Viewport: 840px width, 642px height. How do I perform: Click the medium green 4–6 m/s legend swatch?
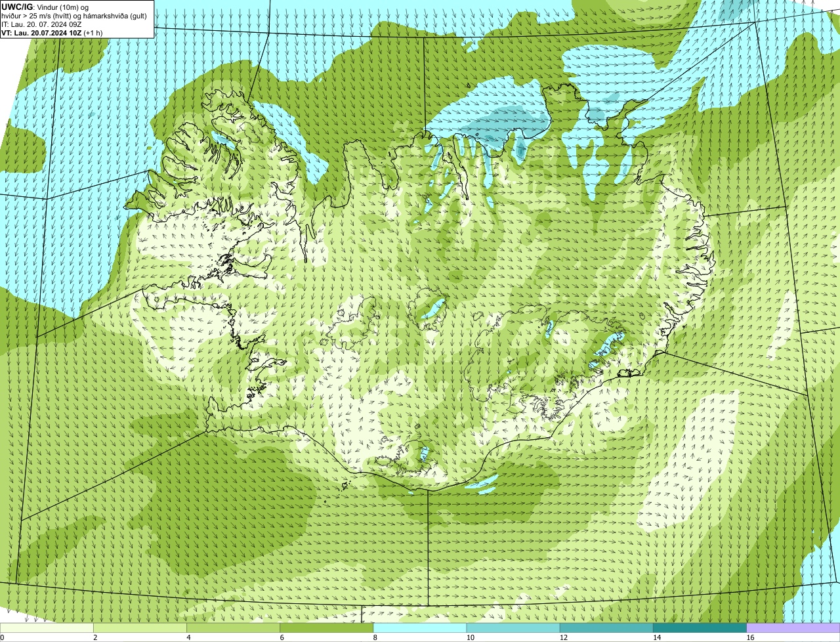tap(234, 628)
